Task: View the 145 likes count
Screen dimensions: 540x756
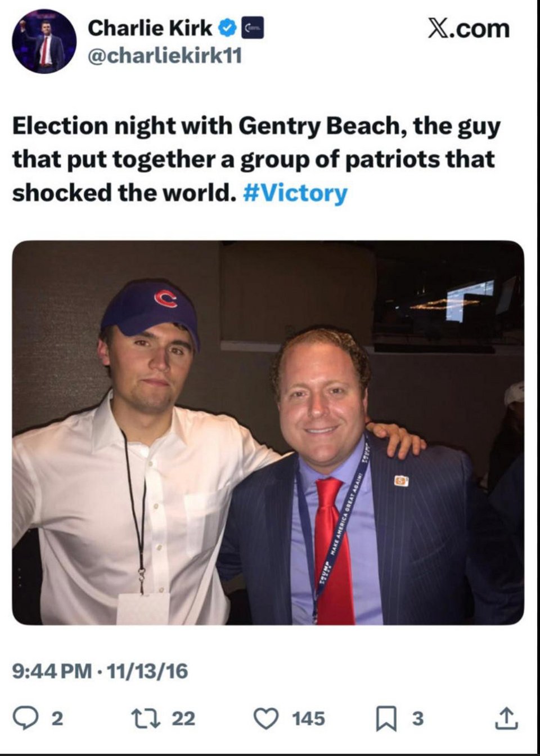Action: click(x=308, y=718)
